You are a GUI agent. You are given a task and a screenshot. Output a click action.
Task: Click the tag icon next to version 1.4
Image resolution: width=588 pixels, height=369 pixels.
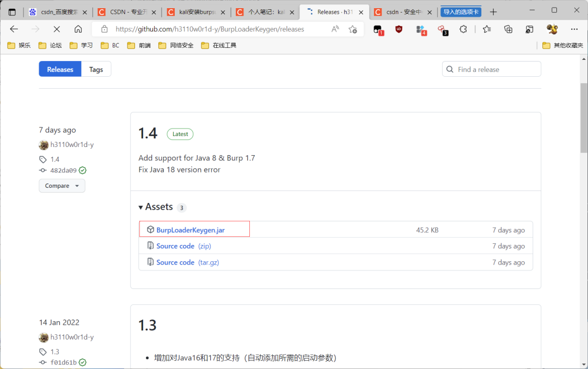pos(44,159)
